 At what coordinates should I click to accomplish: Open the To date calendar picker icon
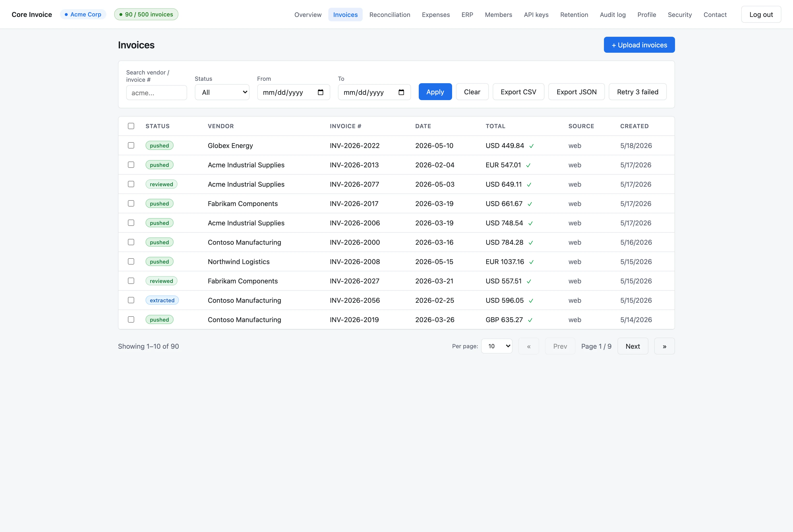(x=401, y=92)
